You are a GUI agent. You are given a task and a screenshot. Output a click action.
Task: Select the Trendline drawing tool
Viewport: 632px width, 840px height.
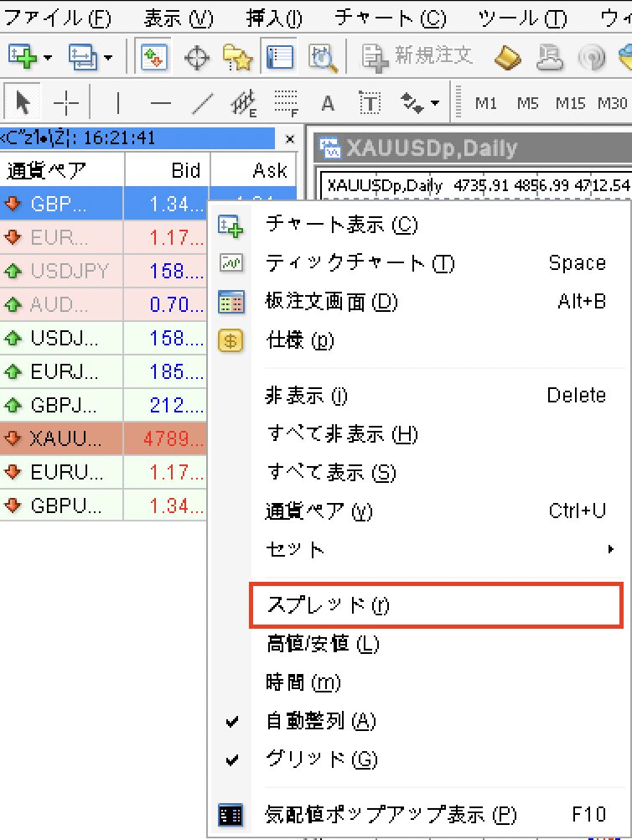point(202,103)
